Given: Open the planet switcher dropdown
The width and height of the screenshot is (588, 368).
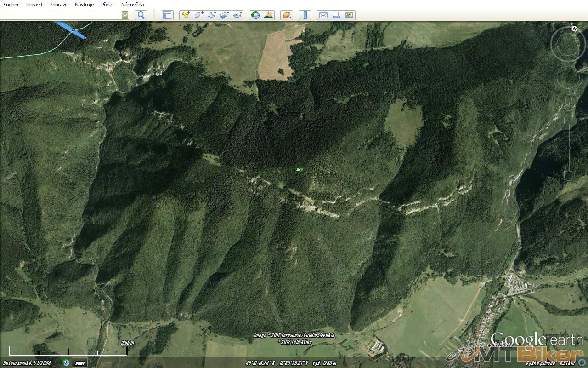Looking at the screenshot, I should pos(287,15).
